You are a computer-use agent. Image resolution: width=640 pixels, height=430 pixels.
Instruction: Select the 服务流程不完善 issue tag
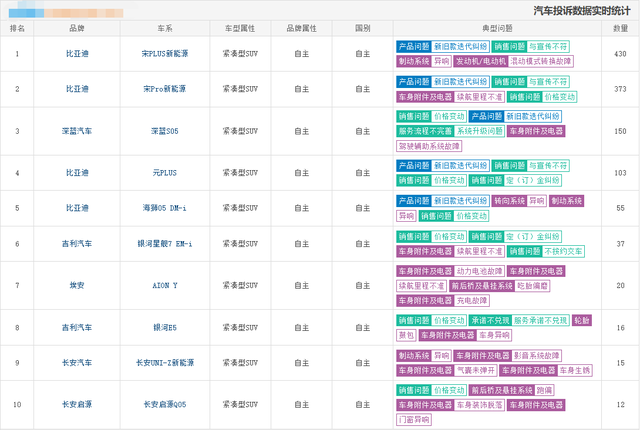coord(425,131)
